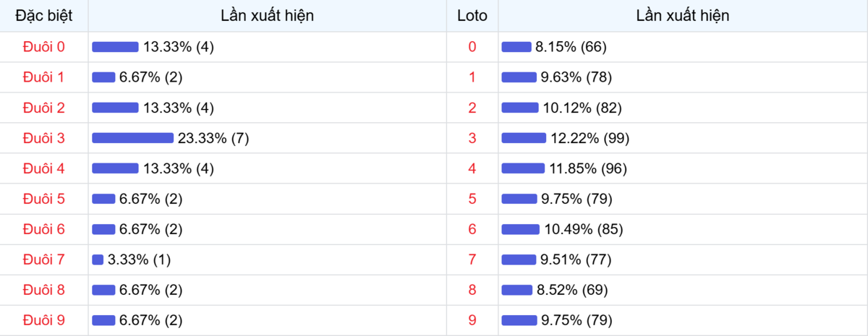Click the 'Loto' column header
Viewport: 868px width, 336px height.
pos(472,15)
